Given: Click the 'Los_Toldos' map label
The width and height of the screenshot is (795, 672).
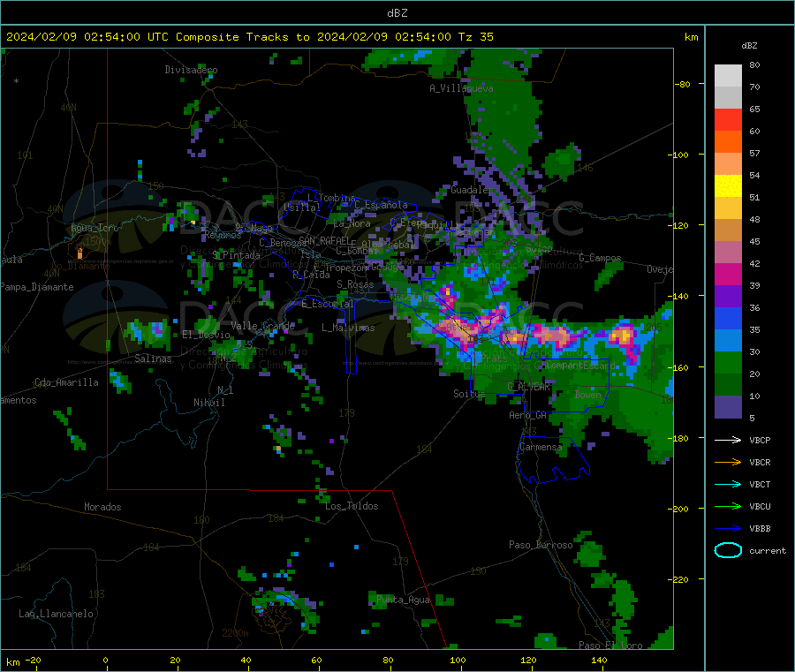Looking at the screenshot, I should click(x=352, y=506).
